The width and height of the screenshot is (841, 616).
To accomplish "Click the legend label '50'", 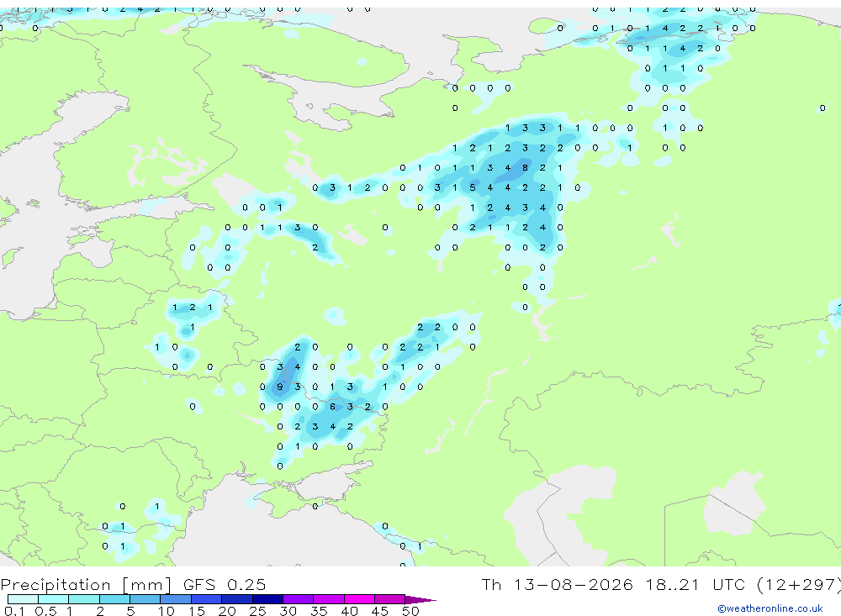I will (x=410, y=611).
